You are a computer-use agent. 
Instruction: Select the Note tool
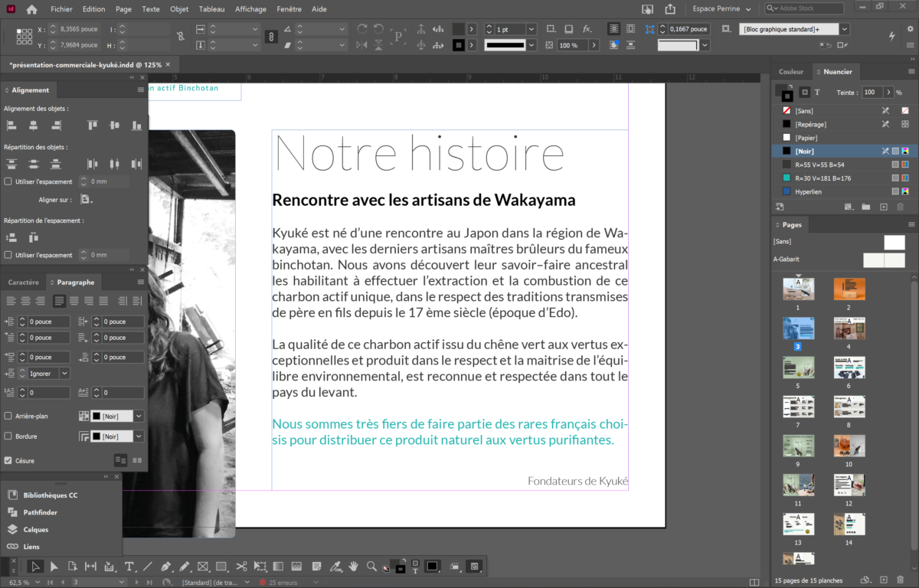(316, 567)
